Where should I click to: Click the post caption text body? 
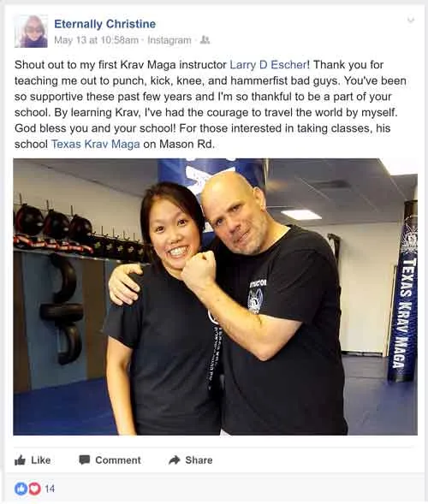pos(211,104)
